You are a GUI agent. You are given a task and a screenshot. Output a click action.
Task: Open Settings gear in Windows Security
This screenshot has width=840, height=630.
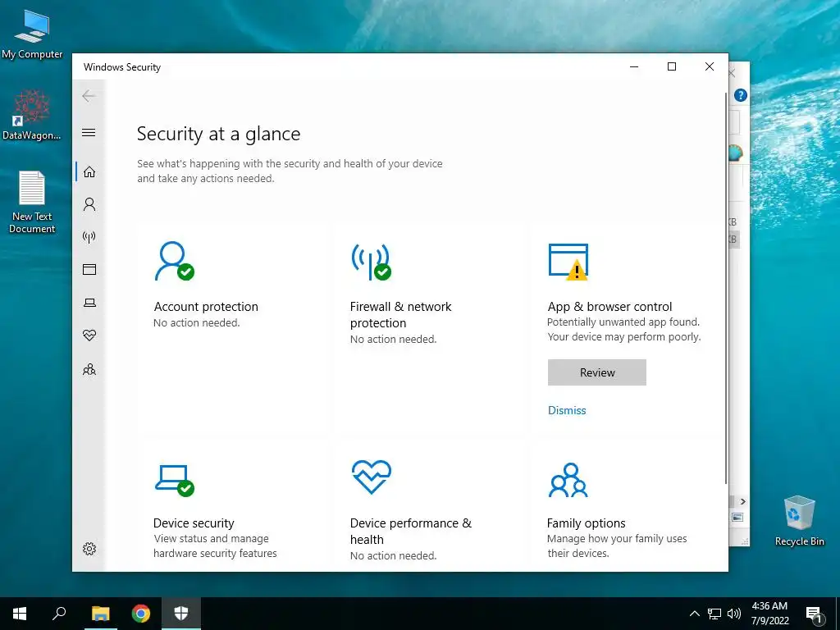click(89, 549)
